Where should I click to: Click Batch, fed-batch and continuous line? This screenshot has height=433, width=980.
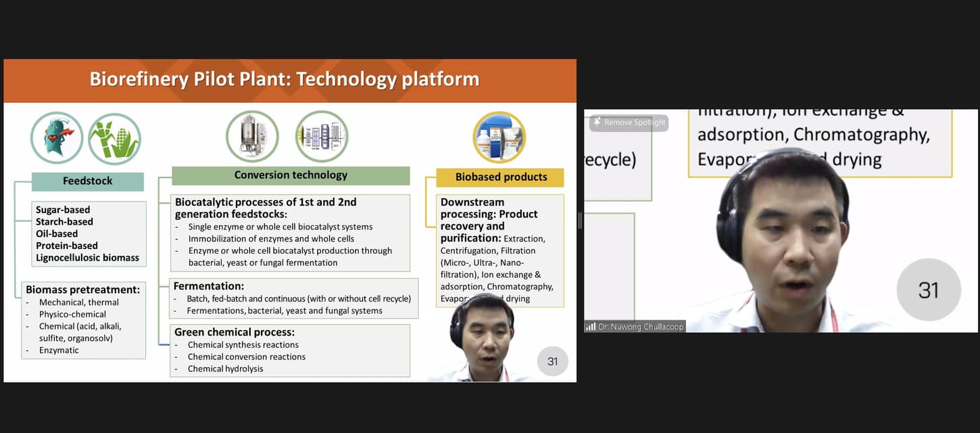click(x=299, y=298)
